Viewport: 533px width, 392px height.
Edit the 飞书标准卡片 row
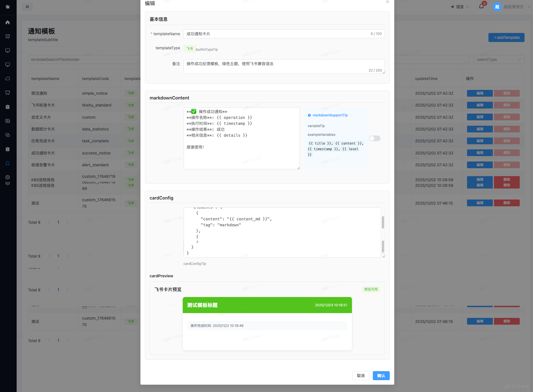click(480, 105)
